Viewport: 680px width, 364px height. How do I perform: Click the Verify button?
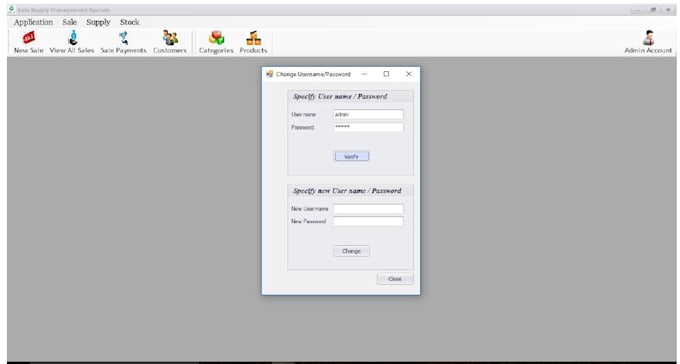tap(352, 157)
